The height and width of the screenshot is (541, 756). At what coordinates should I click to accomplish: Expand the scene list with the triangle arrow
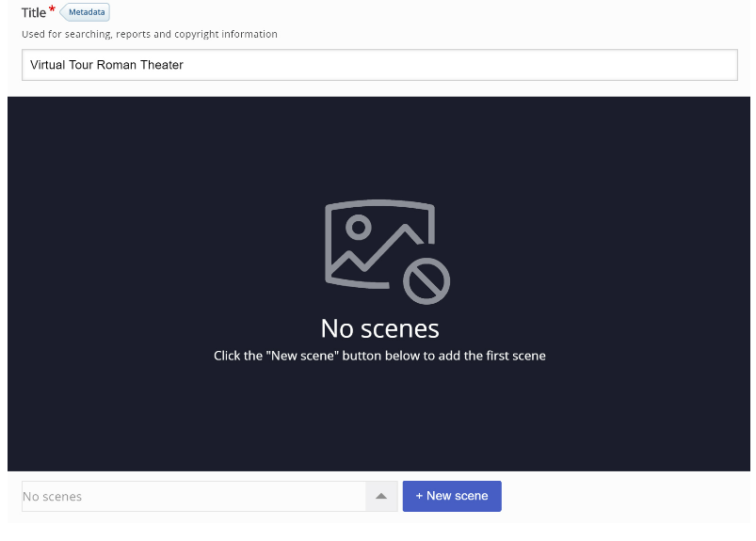(x=381, y=496)
